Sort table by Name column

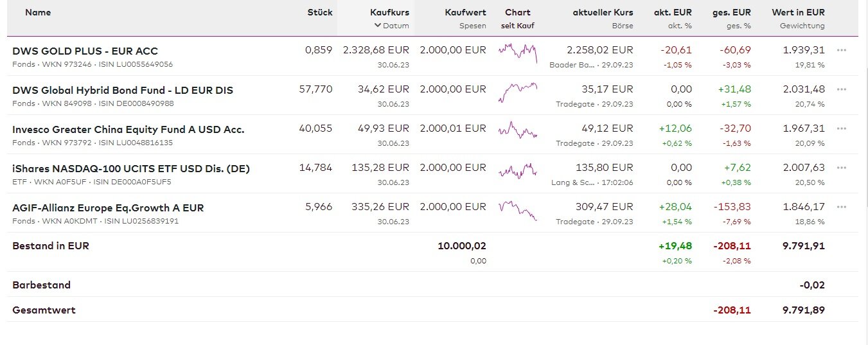(x=38, y=12)
